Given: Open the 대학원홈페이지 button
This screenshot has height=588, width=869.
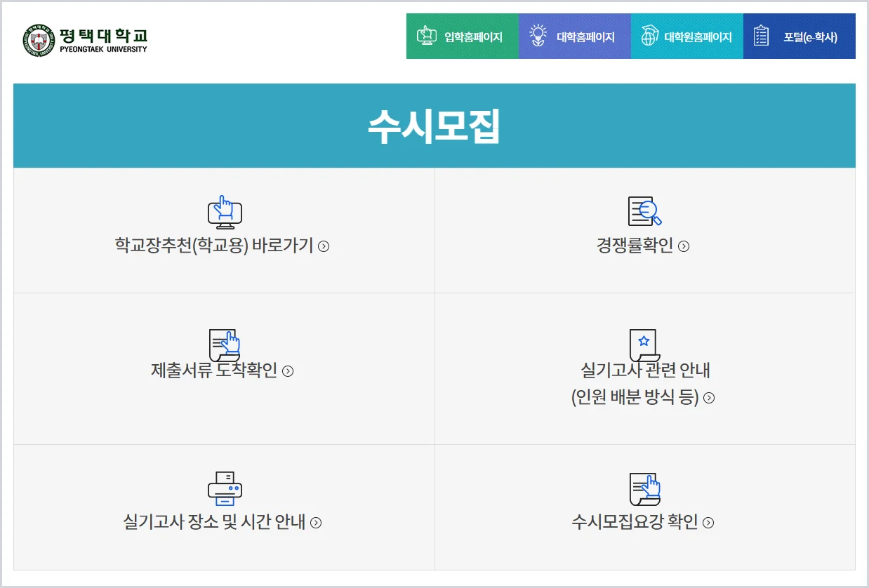Looking at the screenshot, I should (x=687, y=36).
